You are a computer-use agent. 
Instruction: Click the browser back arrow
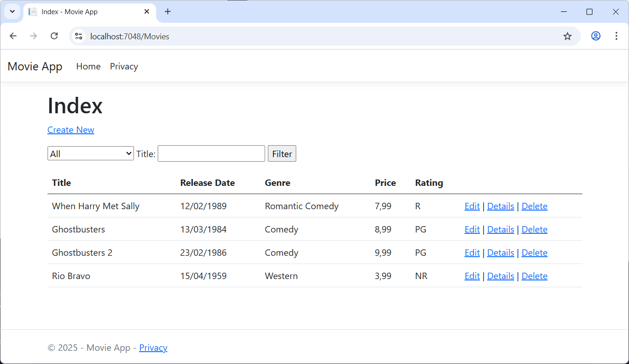[x=13, y=36]
